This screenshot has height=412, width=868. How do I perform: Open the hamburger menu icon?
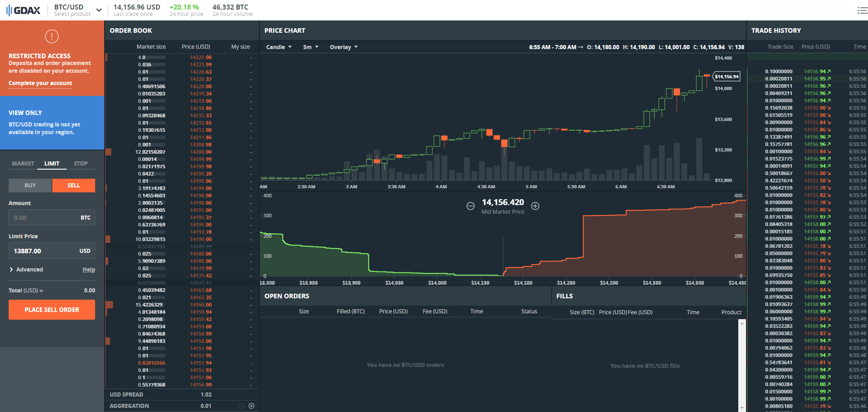862,10
